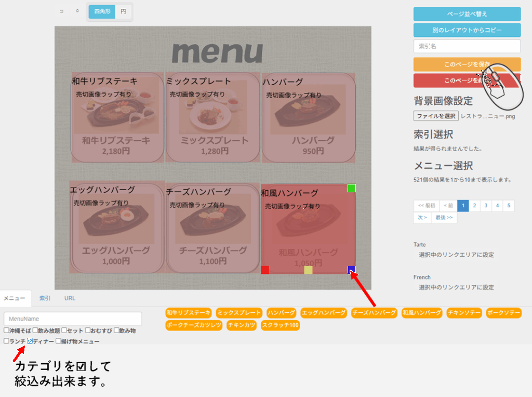This screenshot has width=532, height=397.
Task: Click 別のレイアウトからコピー button
Action: (x=467, y=30)
